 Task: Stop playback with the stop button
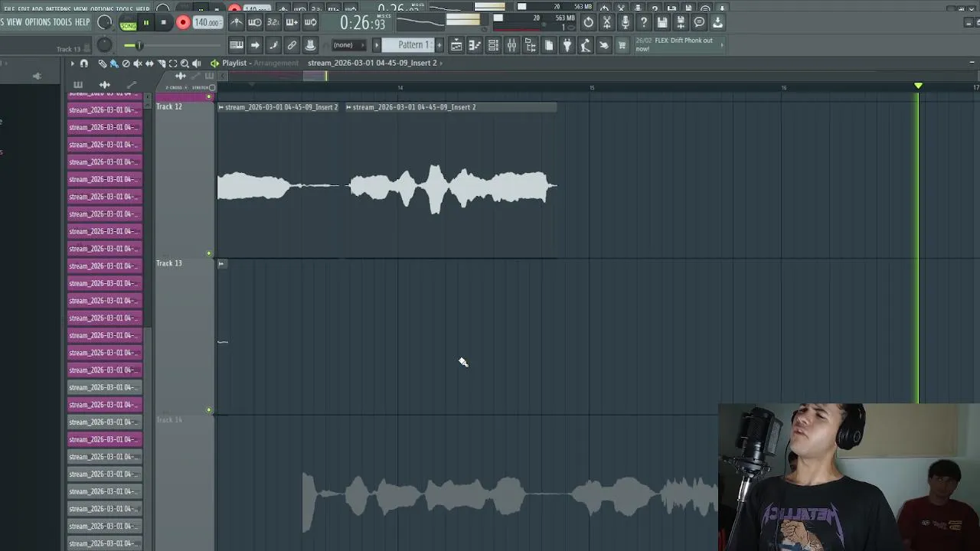(x=163, y=23)
